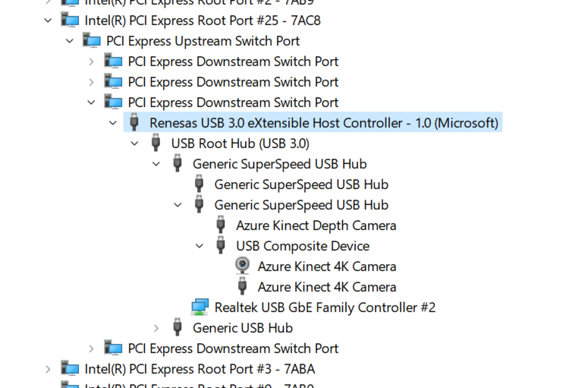Screen dimensions: 588x388
Task: Collapse the USB Root Hub (USB 3.0) node
Action: click(135, 144)
